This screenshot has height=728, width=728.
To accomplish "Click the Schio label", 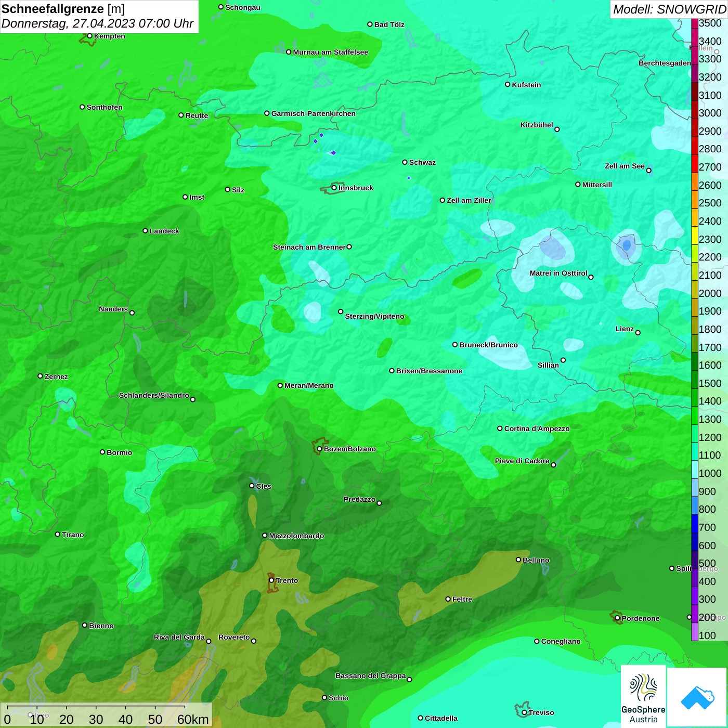I will 339,698.
